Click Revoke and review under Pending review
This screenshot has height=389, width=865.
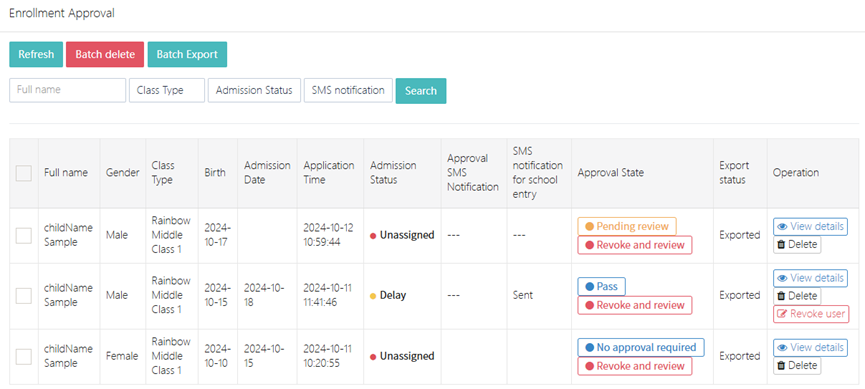pyautogui.click(x=634, y=245)
